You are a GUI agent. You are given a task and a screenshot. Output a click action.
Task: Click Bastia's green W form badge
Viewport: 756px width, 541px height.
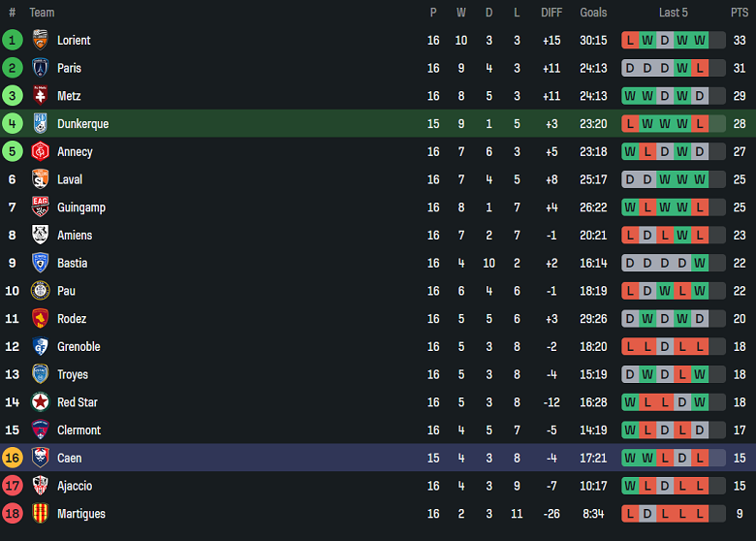[x=700, y=263]
